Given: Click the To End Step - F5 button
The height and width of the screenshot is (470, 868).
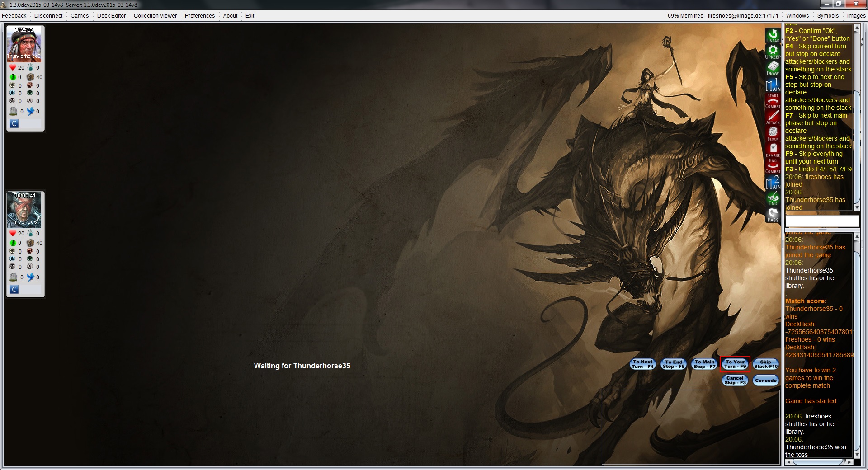Looking at the screenshot, I should point(674,364).
